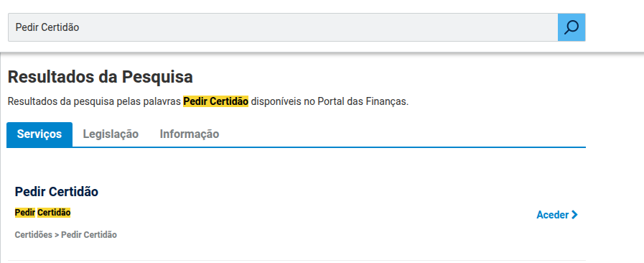Click highlighted word Pedir under result title
The height and width of the screenshot is (263, 644).
tap(25, 213)
